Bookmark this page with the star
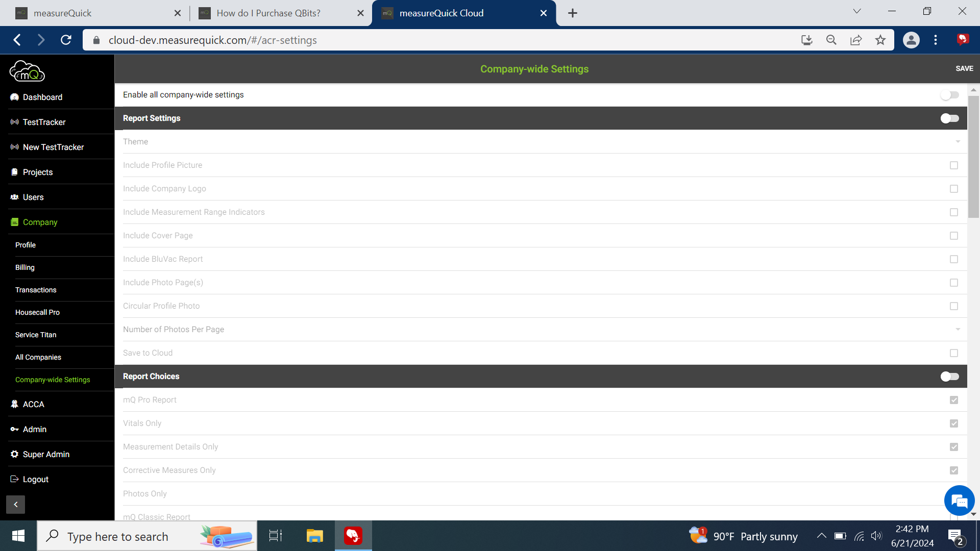 point(880,40)
